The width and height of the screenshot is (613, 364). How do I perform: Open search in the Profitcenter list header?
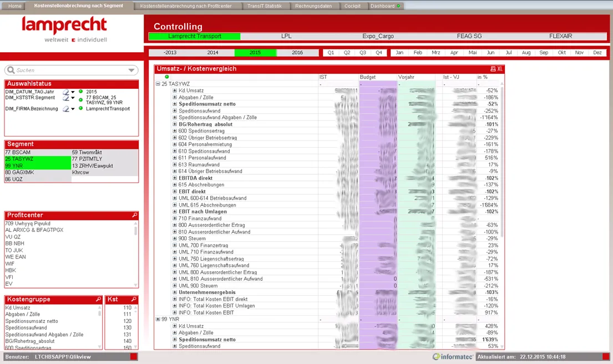[x=134, y=215]
